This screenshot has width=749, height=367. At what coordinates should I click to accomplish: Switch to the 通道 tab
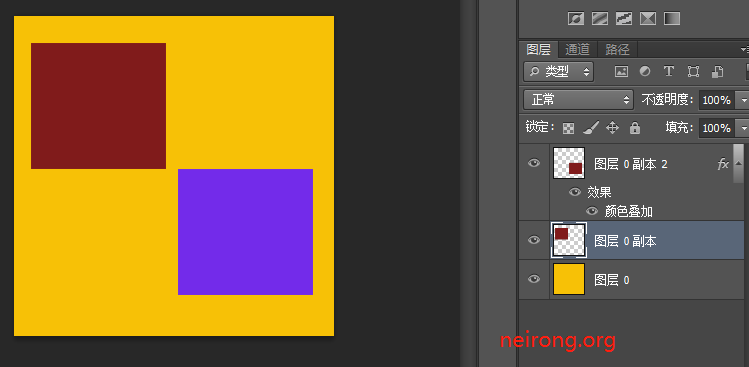577,49
